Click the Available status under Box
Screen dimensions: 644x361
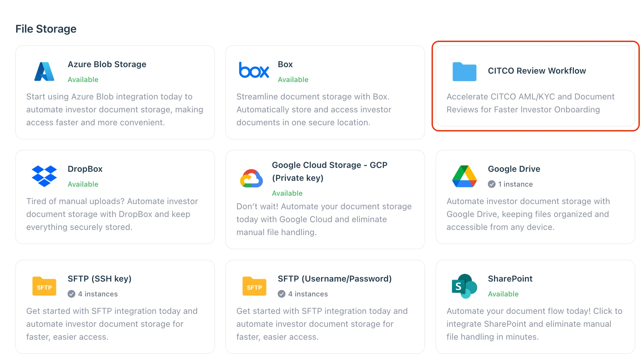coord(293,79)
